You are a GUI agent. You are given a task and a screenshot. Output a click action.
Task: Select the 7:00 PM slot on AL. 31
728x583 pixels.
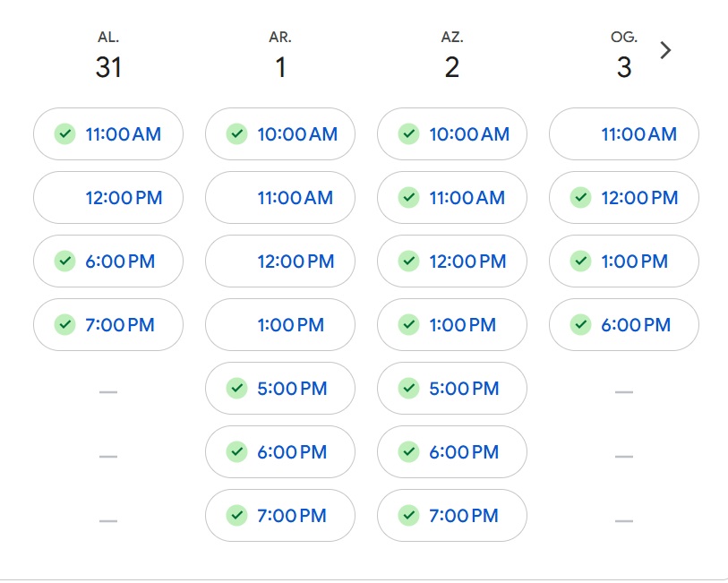coord(108,325)
